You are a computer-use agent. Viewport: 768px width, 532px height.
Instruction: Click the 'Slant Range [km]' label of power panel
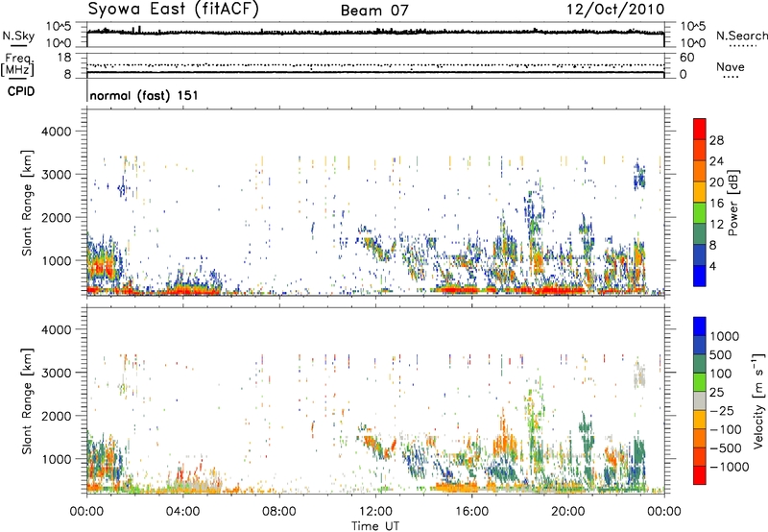click(27, 203)
